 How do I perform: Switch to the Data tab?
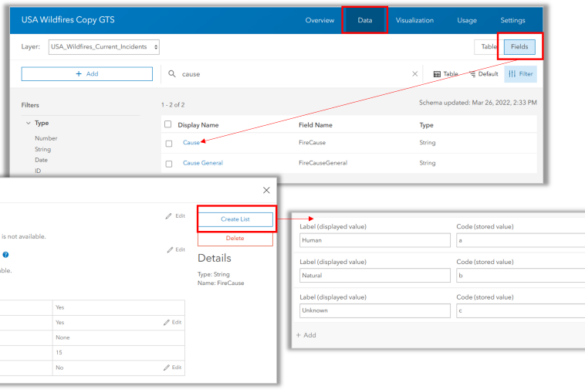click(365, 20)
